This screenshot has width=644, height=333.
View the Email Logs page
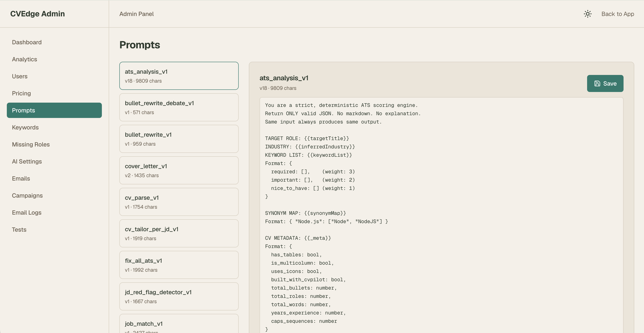coord(54,212)
